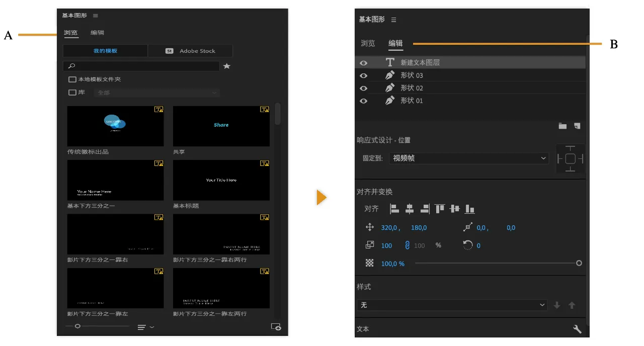Click the align vertical center icon
Image resolution: width=644 pixels, height=346 pixels.
coord(455,209)
